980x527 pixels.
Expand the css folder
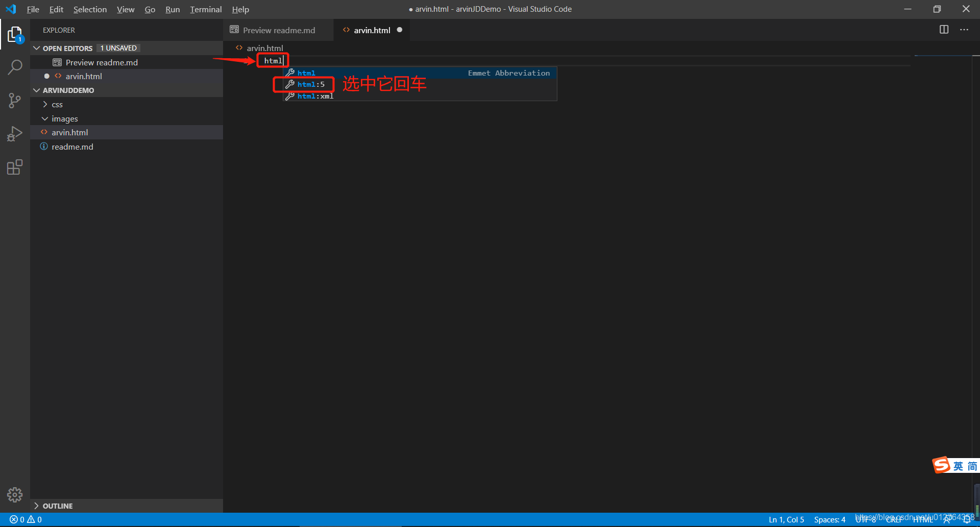45,104
